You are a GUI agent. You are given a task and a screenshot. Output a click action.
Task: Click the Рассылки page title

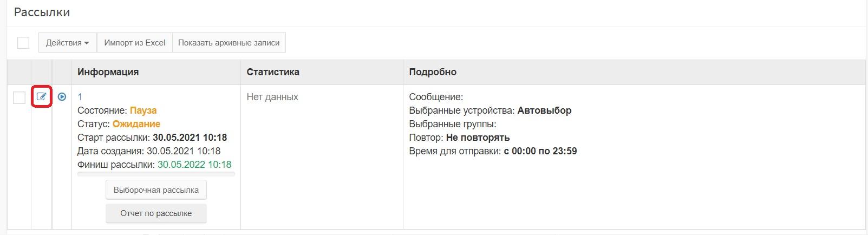pos(42,12)
